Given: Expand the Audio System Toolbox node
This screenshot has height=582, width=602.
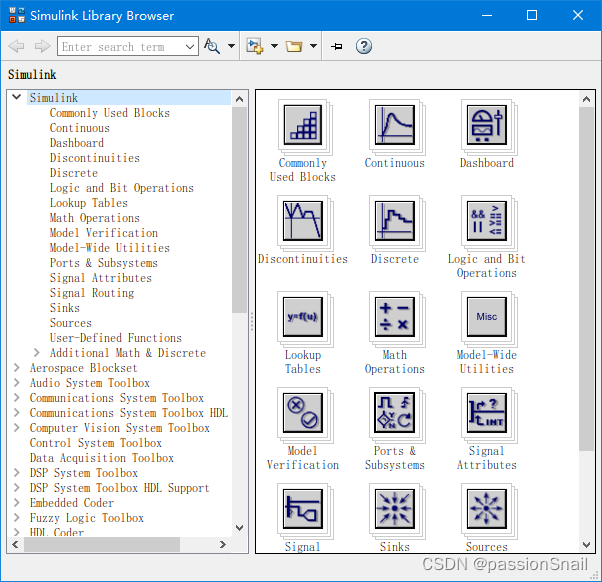Looking at the screenshot, I should tap(17, 382).
